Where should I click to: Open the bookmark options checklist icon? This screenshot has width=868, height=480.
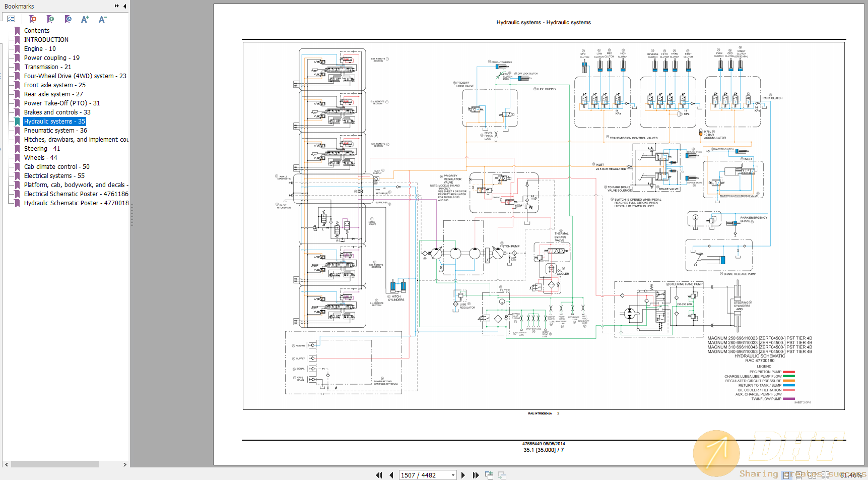tap(11, 19)
